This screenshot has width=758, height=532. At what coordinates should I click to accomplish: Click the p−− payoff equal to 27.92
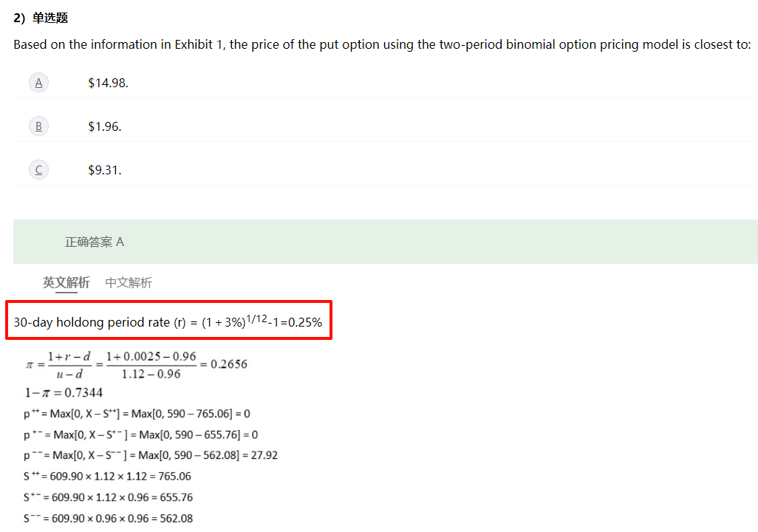click(151, 455)
